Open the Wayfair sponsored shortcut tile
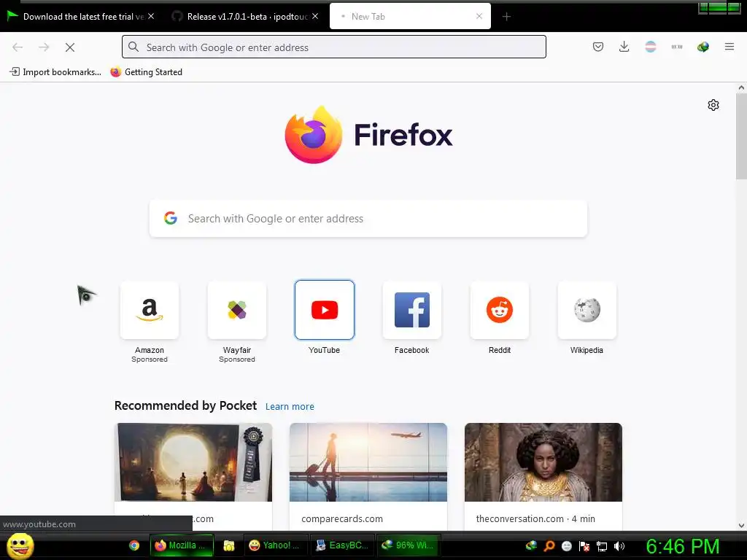Image resolution: width=747 pixels, height=560 pixels. click(237, 310)
